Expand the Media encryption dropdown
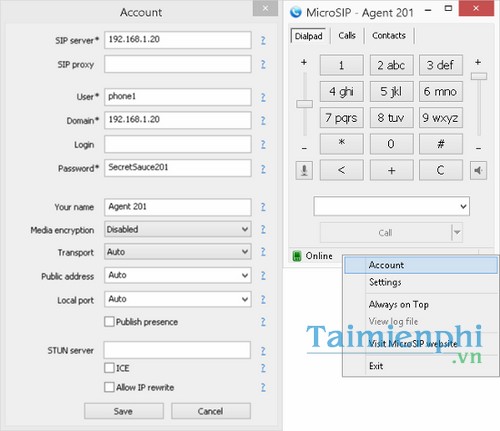 pos(178,229)
